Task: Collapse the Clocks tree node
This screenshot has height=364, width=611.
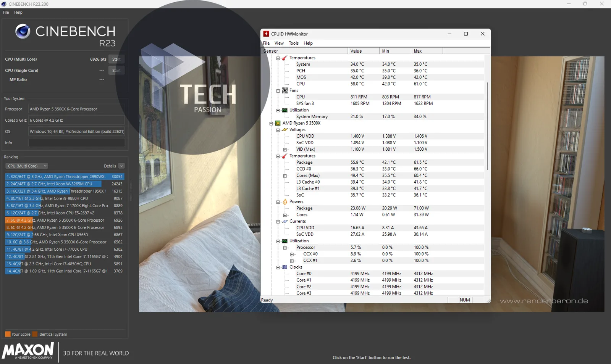Action: (278, 267)
